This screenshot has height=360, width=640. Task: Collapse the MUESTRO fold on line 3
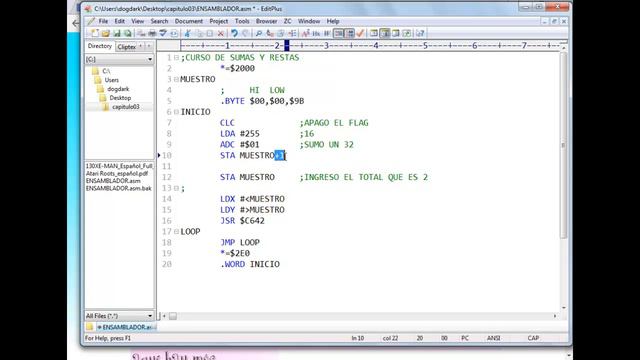pyautogui.click(x=176, y=79)
